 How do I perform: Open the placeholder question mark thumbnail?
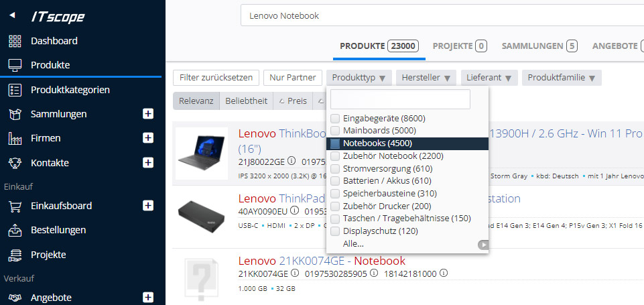pos(202,281)
